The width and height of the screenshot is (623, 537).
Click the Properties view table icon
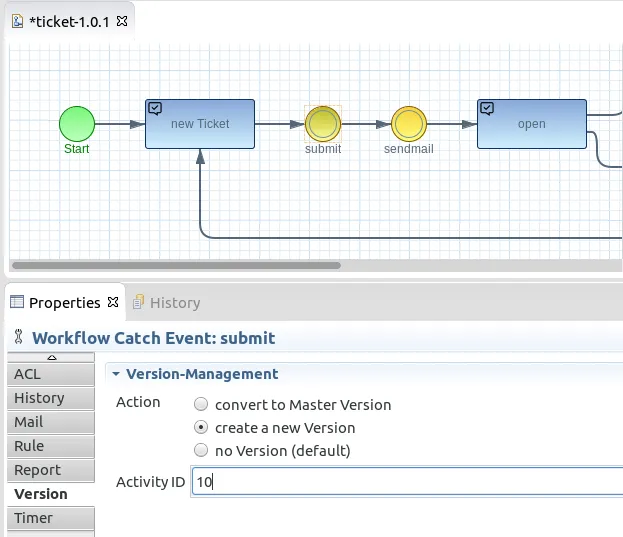click(x=17, y=302)
